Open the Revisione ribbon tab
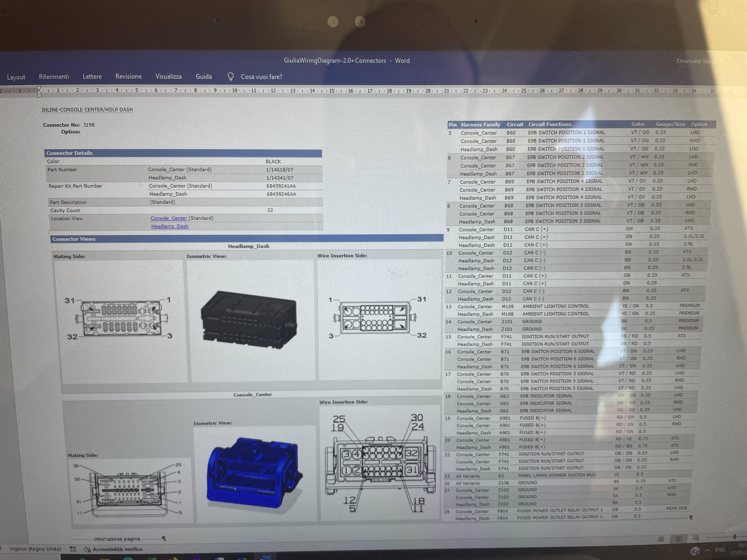The width and height of the screenshot is (747, 560). 129,77
